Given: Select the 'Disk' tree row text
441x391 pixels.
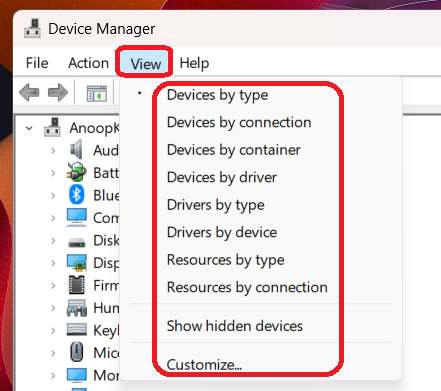Looking at the screenshot, I should point(106,240).
